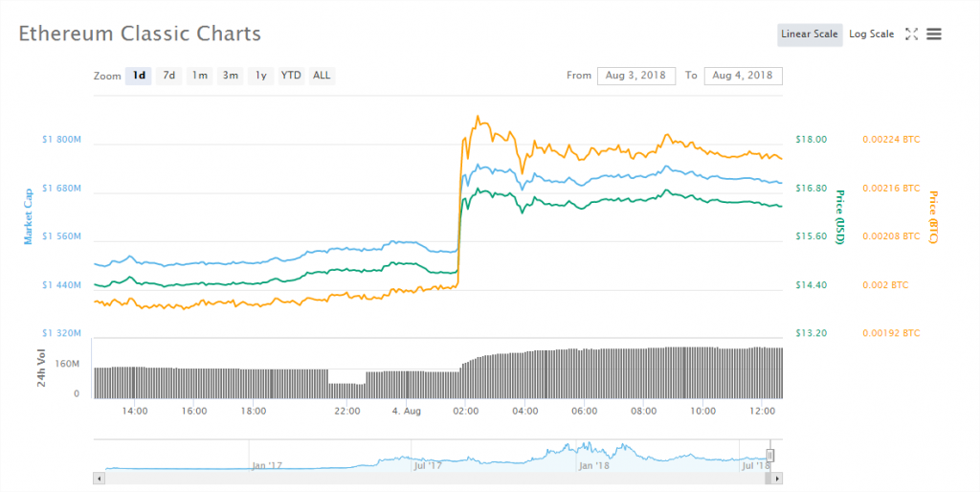Screen dimensions: 980x492
Task: Click navigator scroll right arrow
Action: tap(777, 479)
